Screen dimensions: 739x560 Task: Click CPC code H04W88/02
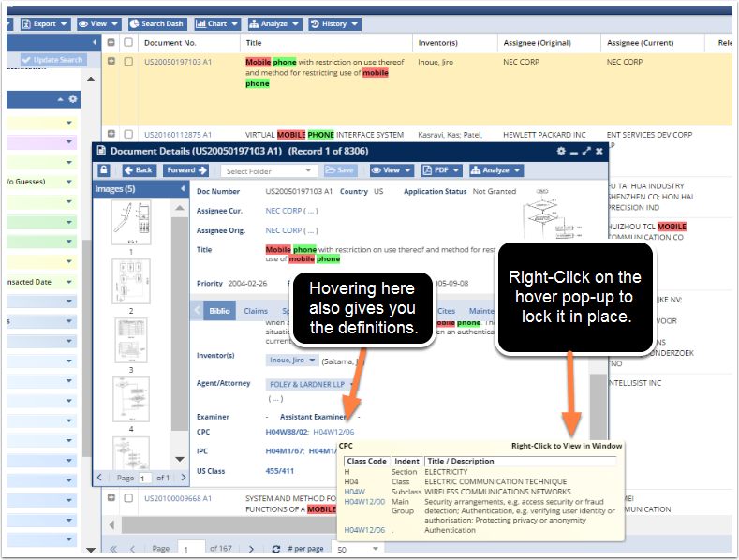287,432
